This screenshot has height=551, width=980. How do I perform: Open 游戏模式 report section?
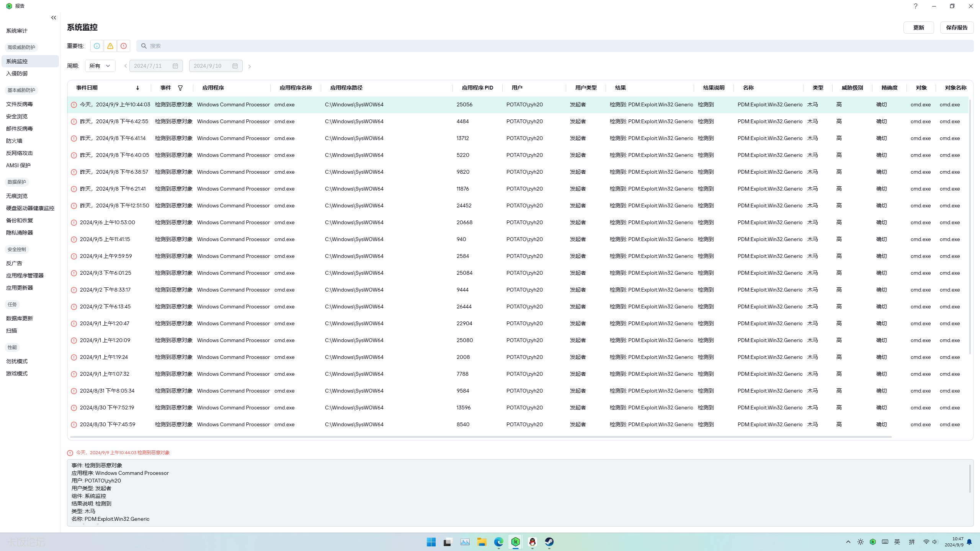point(17,373)
